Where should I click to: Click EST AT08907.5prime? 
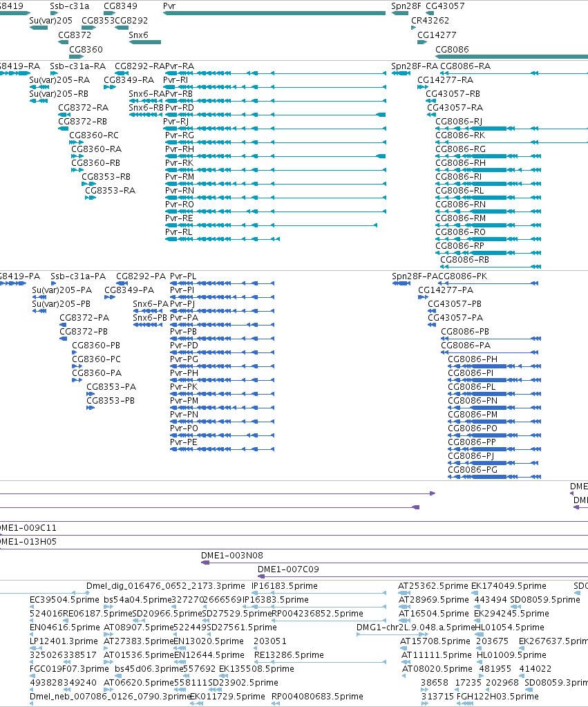pyautogui.click(x=108, y=634)
